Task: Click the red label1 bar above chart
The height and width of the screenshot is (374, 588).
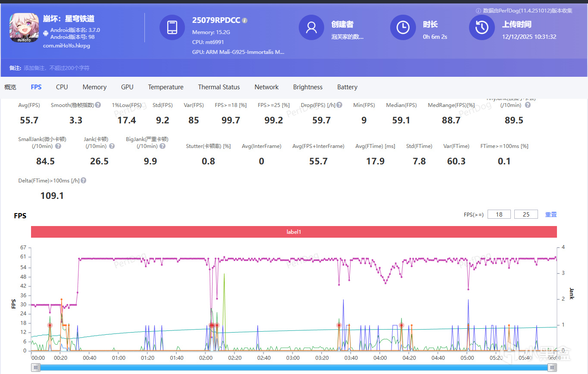Action: pos(294,232)
